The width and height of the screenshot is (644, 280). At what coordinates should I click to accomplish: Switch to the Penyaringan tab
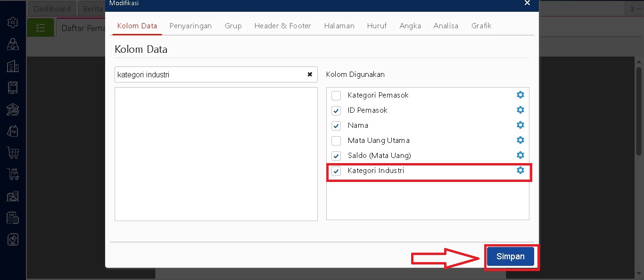[x=190, y=26]
